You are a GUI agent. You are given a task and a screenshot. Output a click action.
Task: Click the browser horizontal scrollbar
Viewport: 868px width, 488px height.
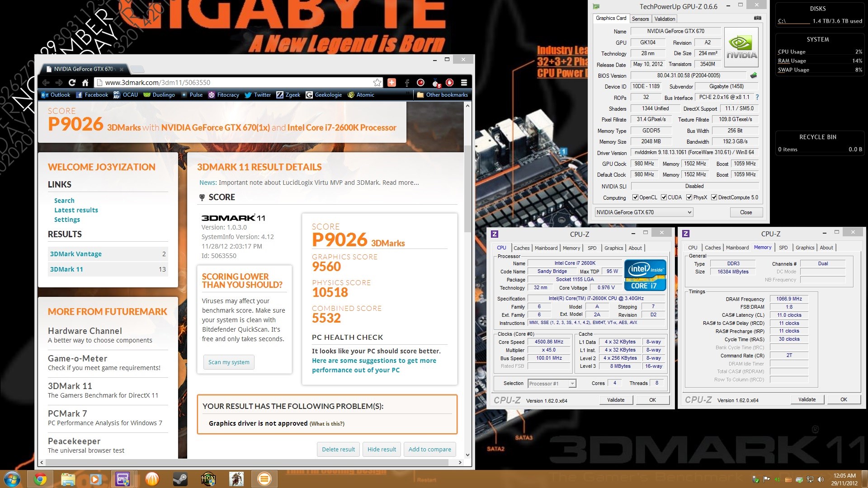coord(246,462)
